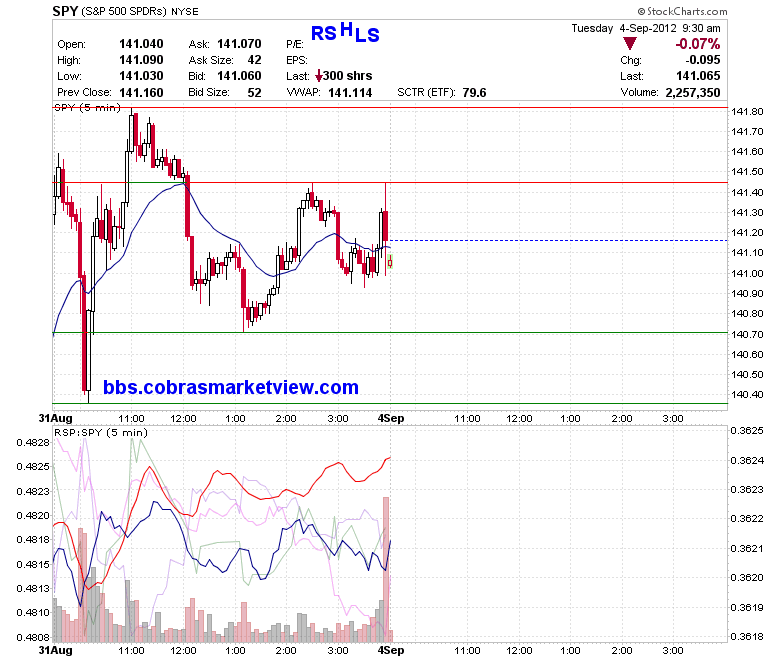Click the 140.40 price axis label
This screenshot has height=659, width=780.
(x=747, y=394)
